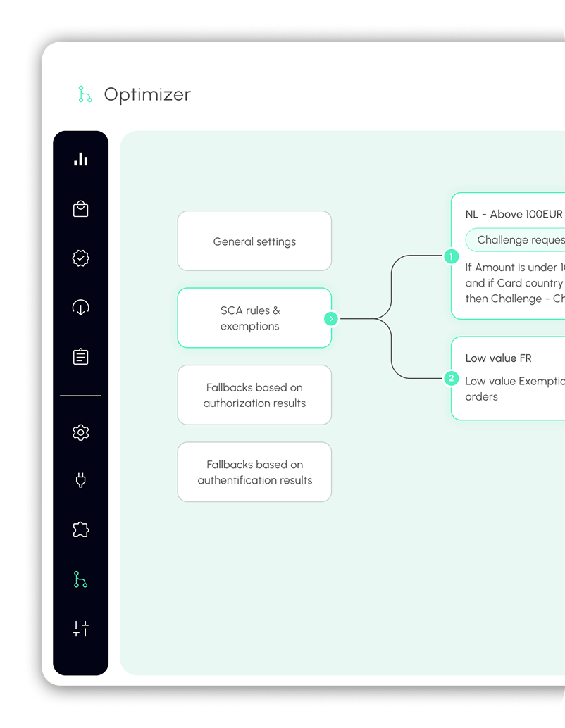Click the green branch Optimizer sidebar icon
Image resolution: width=565 pixels, height=728 pixels.
(81, 579)
